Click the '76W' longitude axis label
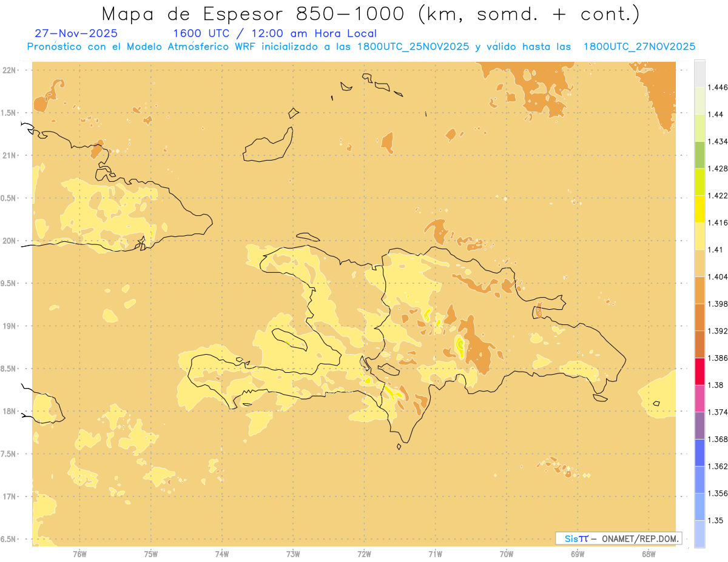728x562 pixels. [x=79, y=554]
